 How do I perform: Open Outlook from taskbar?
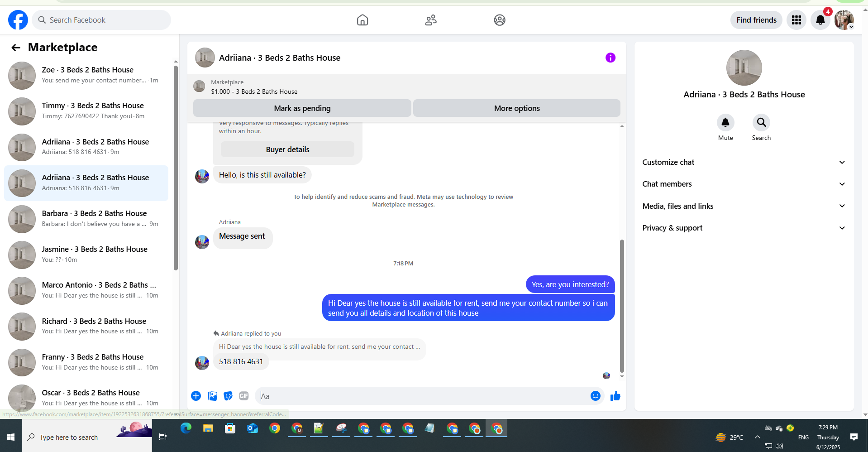tap(253, 428)
